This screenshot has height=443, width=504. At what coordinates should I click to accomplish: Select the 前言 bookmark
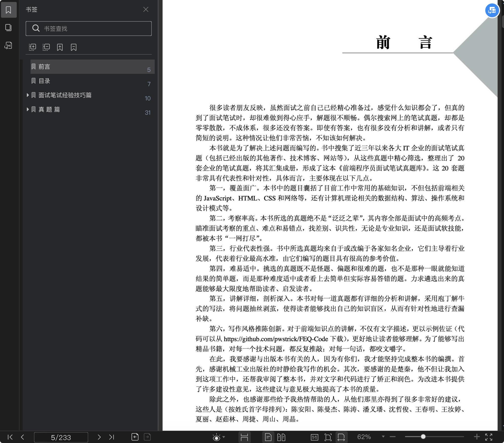(x=92, y=67)
